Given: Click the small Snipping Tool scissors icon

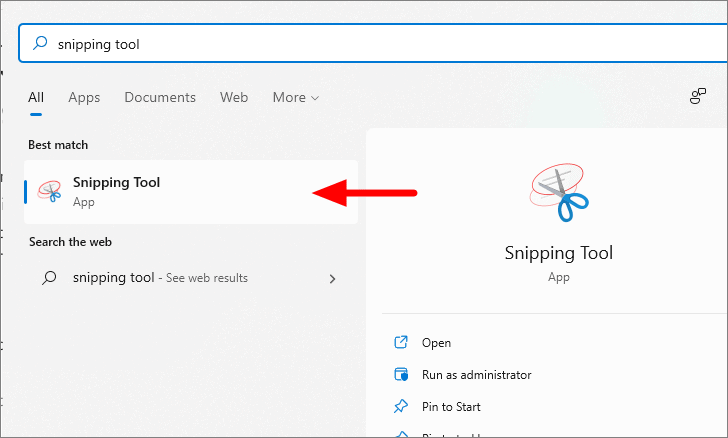Looking at the screenshot, I should tap(50, 191).
